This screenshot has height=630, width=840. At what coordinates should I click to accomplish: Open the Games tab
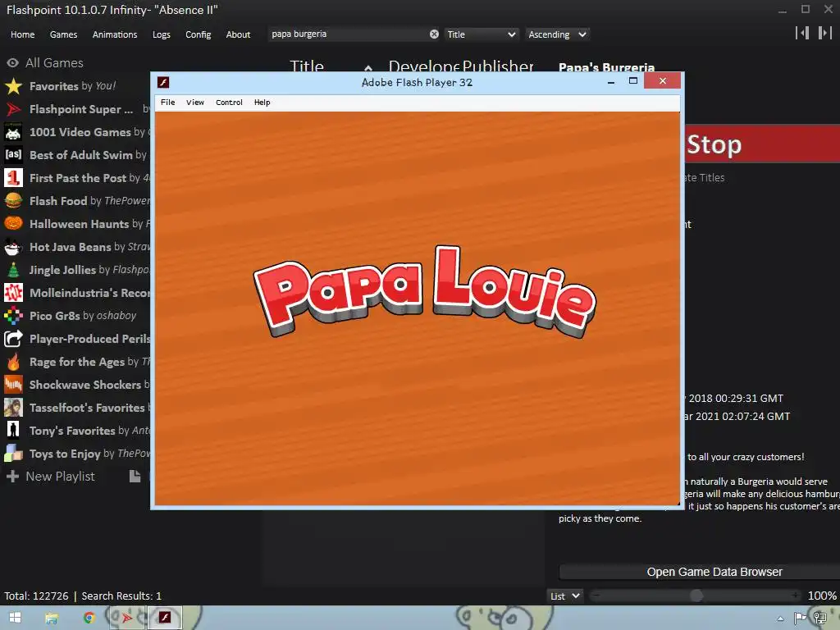(63, 34)
